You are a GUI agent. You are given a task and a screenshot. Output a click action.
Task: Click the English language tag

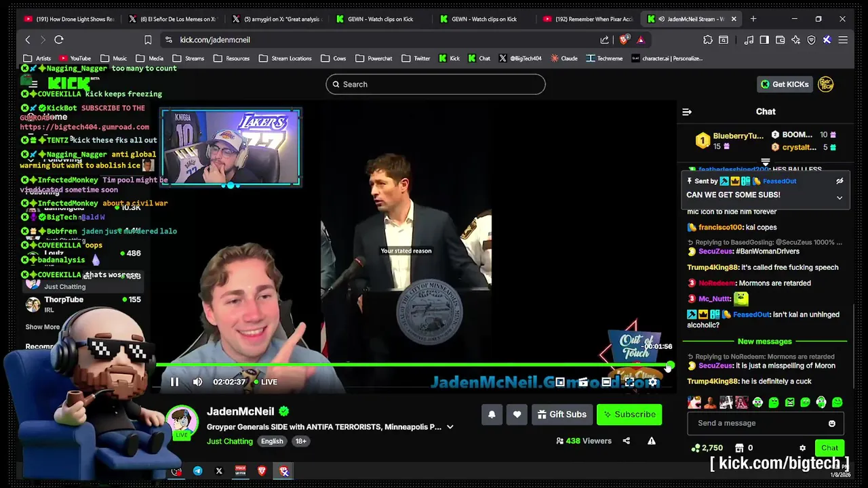click(x=272, y=441)
